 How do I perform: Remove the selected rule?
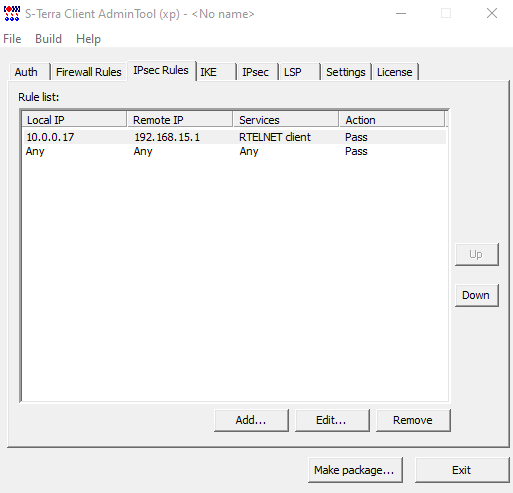413,420
